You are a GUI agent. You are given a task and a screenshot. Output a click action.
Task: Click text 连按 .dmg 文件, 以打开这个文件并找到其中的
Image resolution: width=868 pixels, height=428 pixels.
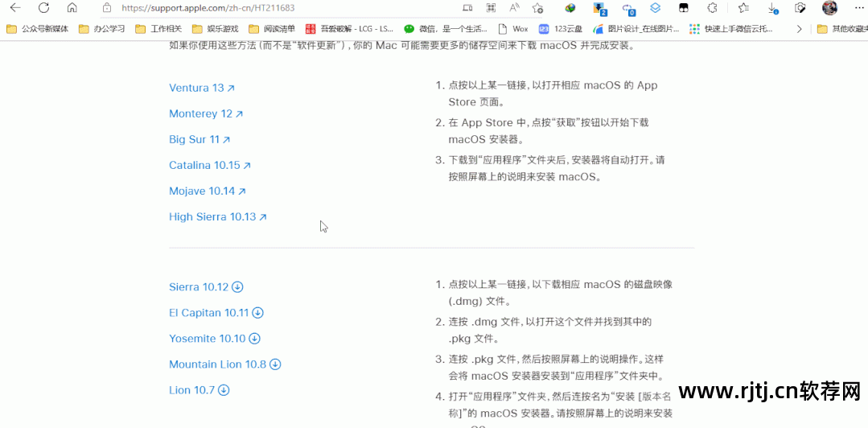coord(550,322)
